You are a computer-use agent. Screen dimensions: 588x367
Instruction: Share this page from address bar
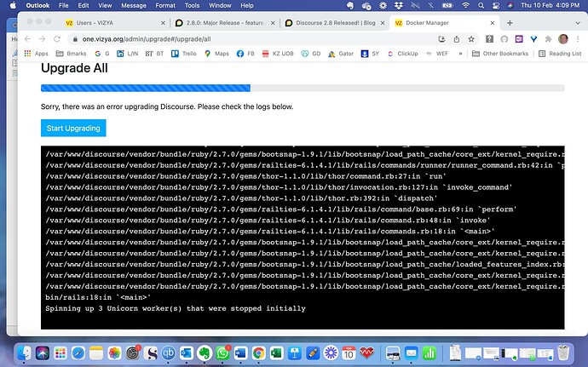coord(457,39)
